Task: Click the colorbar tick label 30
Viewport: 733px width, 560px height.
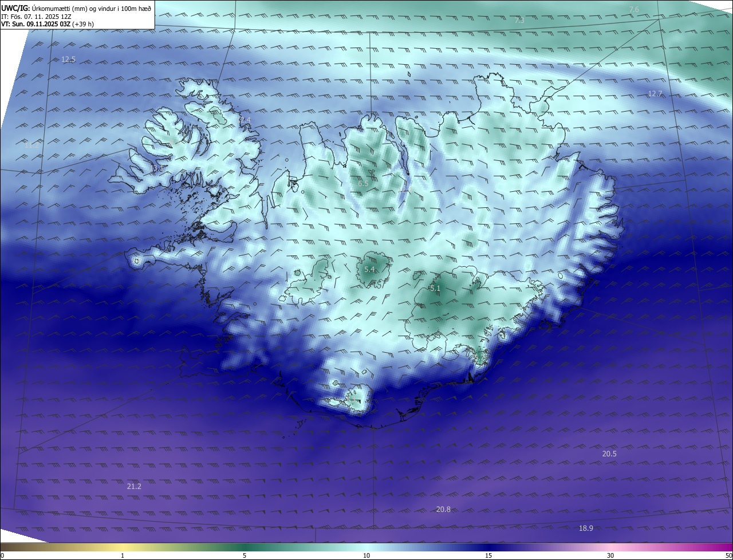Action: pyautogui.click(x=610, y=555)
